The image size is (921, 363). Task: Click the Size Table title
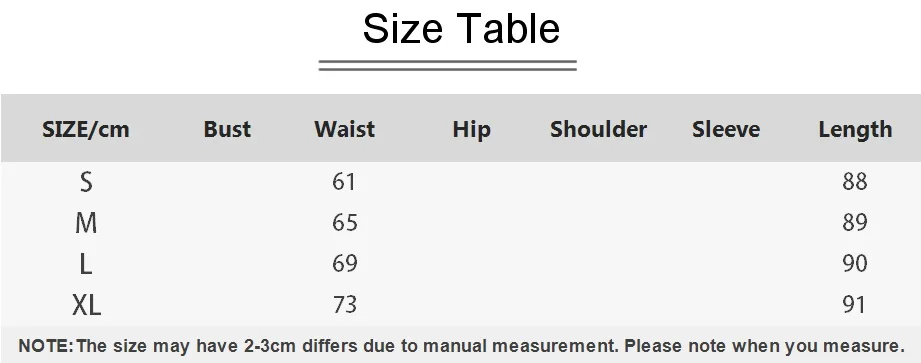(461, 28)
